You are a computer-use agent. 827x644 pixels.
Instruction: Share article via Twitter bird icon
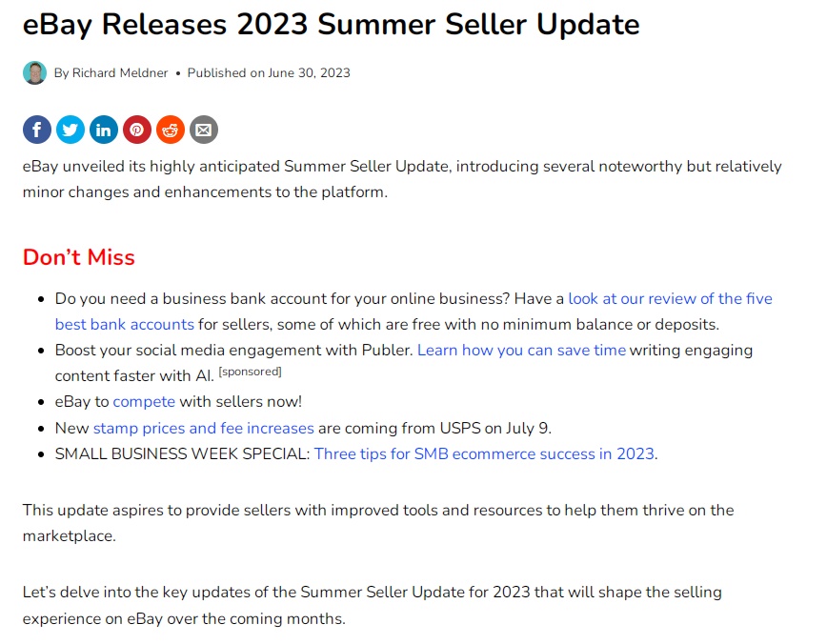71,130
